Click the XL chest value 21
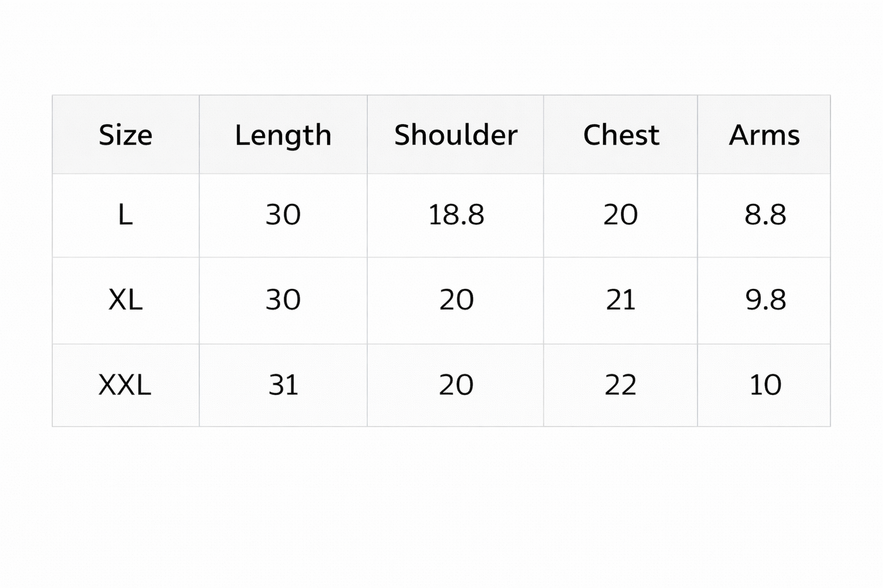883x588 pixels. [620, 300]
